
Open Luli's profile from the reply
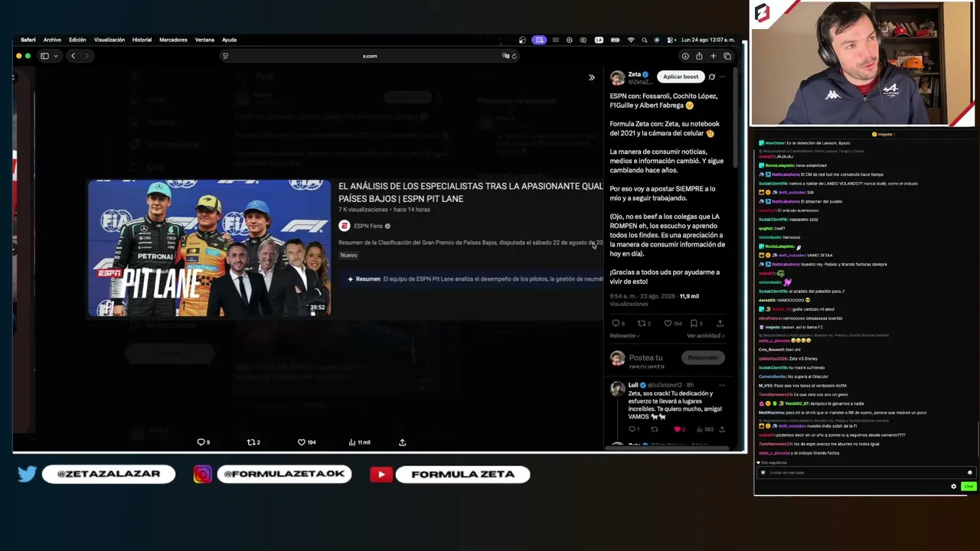[633, 385]
